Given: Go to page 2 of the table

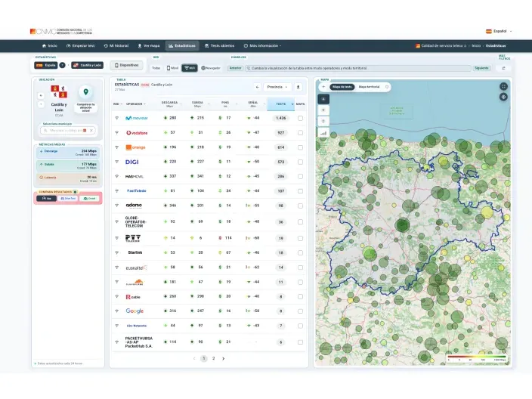Looking at the screenshot, I should point(213,358).
